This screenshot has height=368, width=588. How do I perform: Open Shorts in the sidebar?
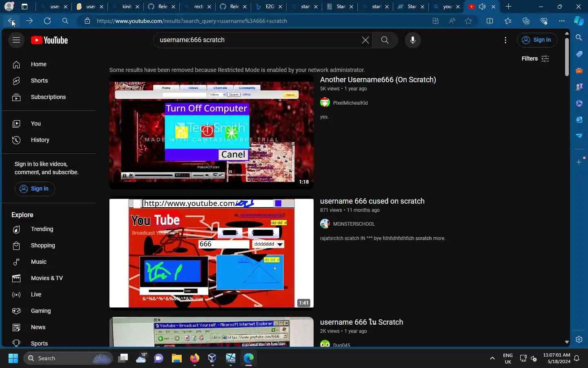point(49,81)
